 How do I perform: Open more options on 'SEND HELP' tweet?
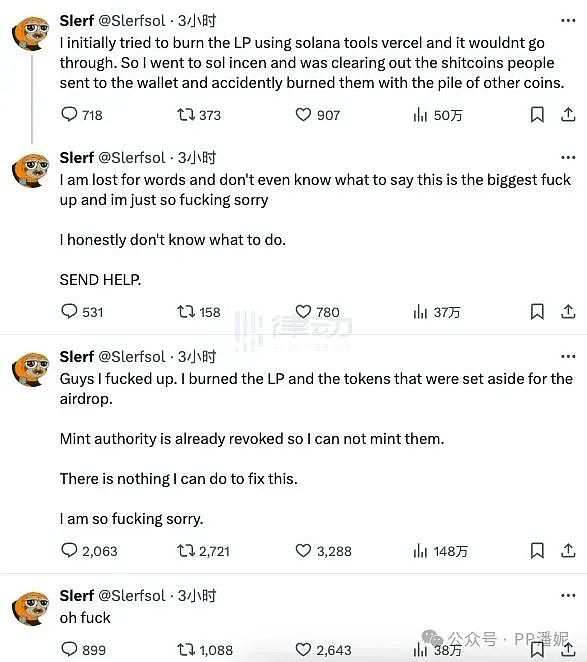(x=568, y=157)
